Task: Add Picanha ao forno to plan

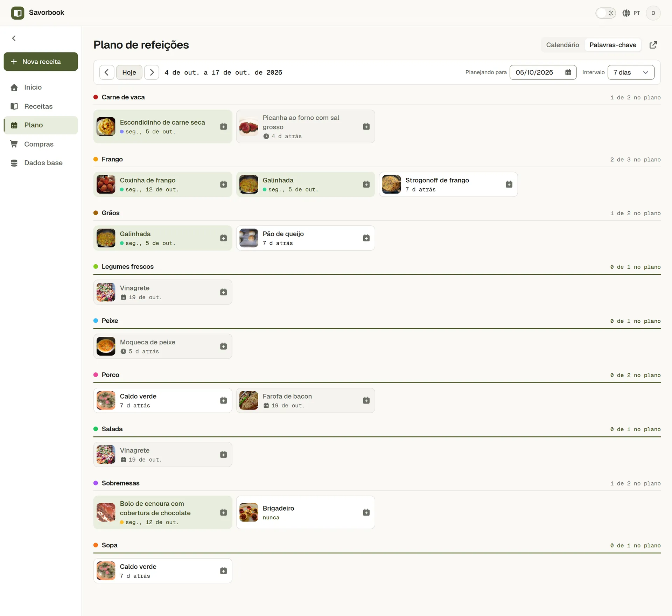Action: [x=366, y=126]
